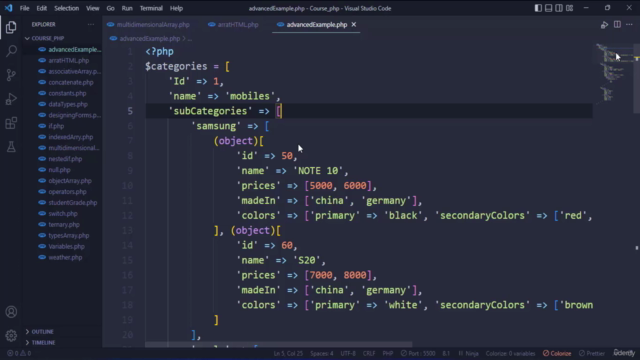Change language mode via PHP status item
This screenshot has height=360, width=640.
(388, 353)
